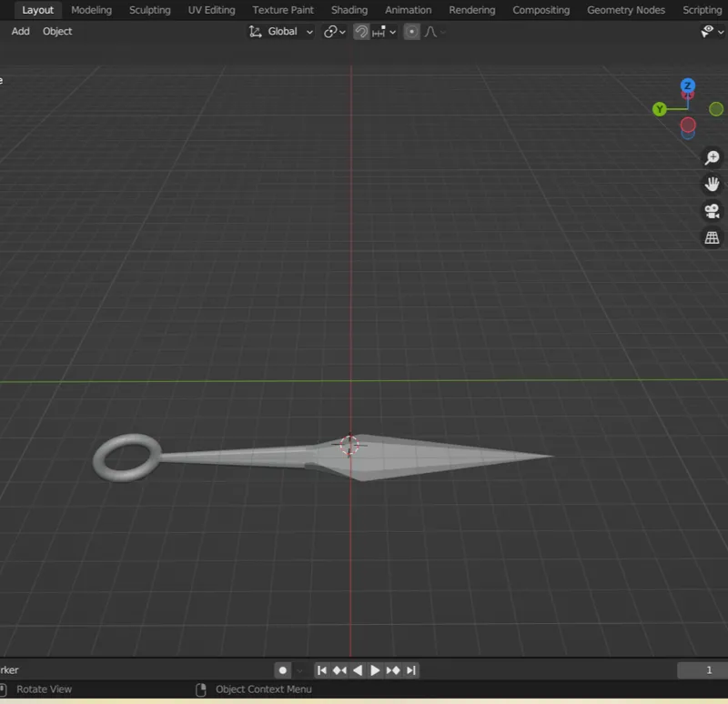Viewport: 728px width, 704px height.
Task: Switch to the Modeling workspace tab
Action: [92, 10]
